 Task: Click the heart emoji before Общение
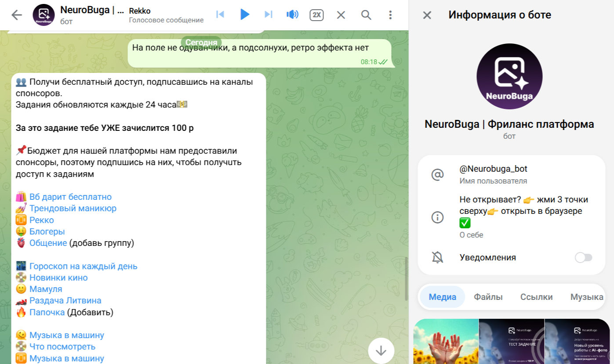click(21, 243)
